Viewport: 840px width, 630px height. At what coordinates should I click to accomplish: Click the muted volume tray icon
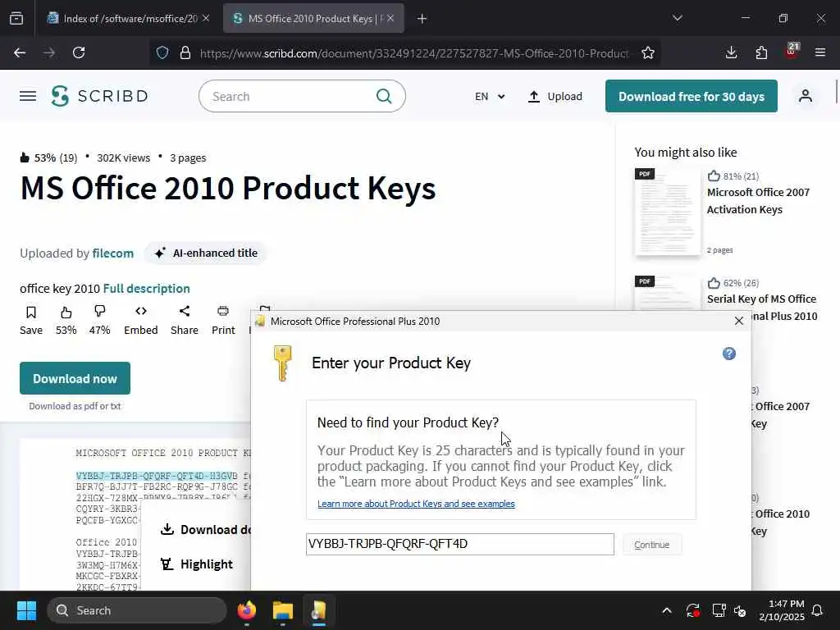[x=740, y=610]
